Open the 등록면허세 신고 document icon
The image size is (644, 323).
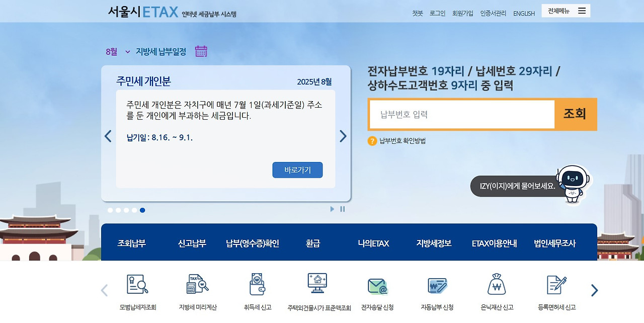click(556, 285)
